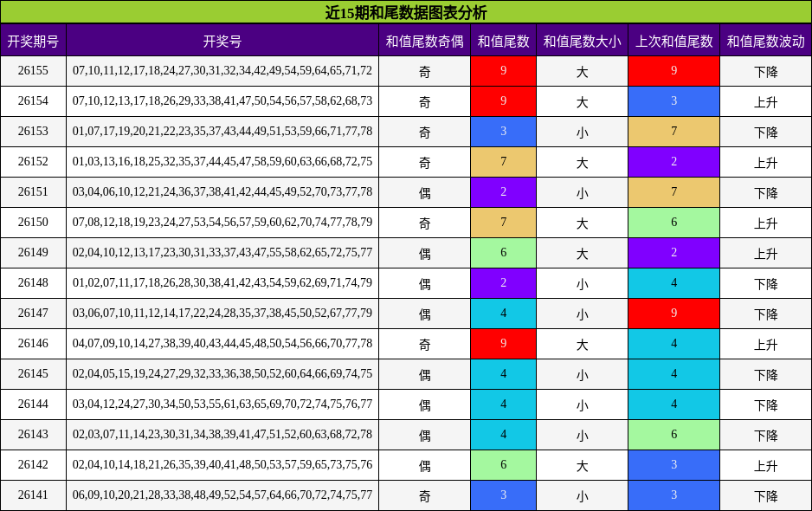Image resolution: width=812 pixels, height=511 pixels.
Task: Click draw numbers starting 03,04,06,10,12,21
Action: (x=222, y=191)
